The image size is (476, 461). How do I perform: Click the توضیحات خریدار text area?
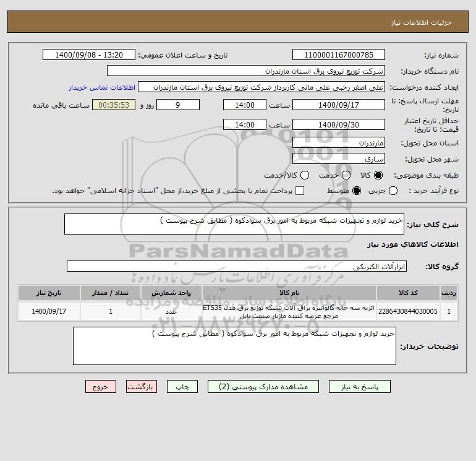234,346
